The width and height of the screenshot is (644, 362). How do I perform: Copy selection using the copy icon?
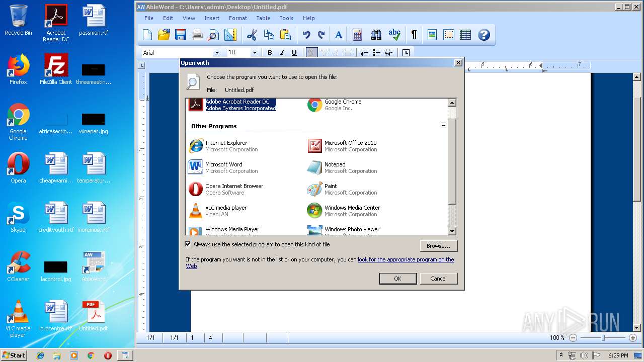[x=269, y=35]
